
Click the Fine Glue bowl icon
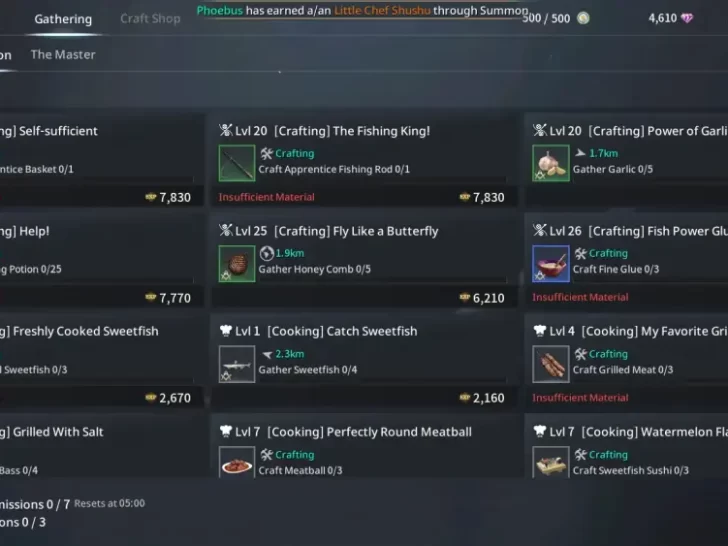point(551,263)
